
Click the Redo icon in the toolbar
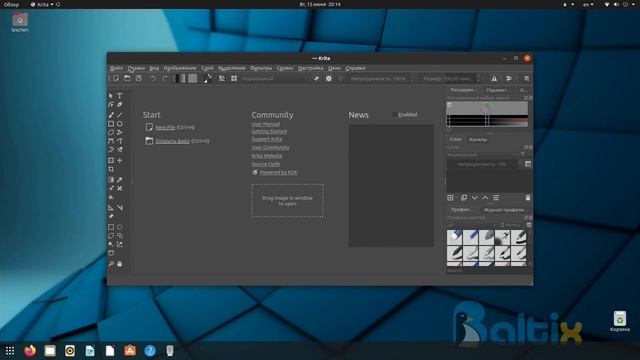tap(164, 78)
